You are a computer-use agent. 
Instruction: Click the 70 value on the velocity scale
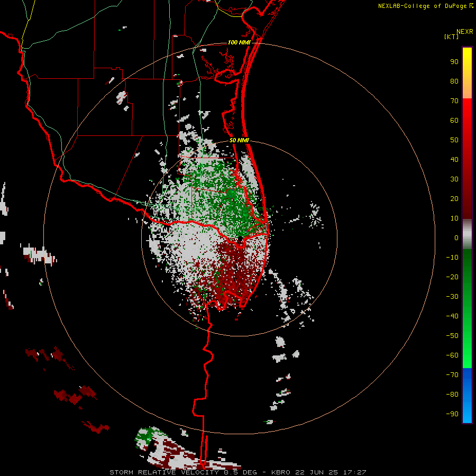[454, 101]
